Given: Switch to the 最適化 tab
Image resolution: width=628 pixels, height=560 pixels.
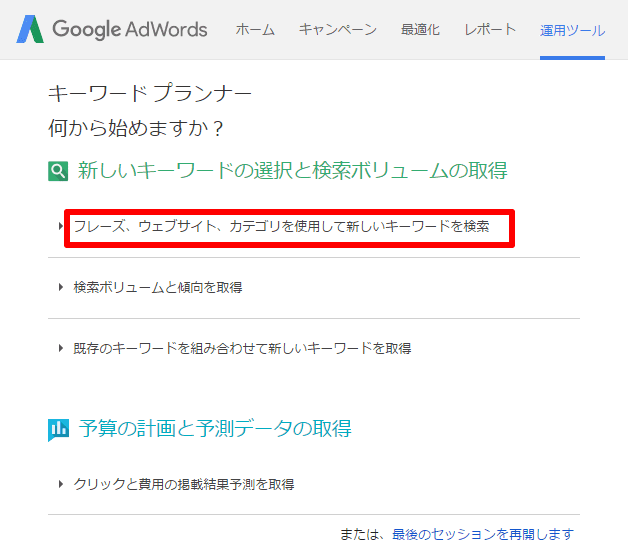Looking at the screenshot, I should [420, 30].
